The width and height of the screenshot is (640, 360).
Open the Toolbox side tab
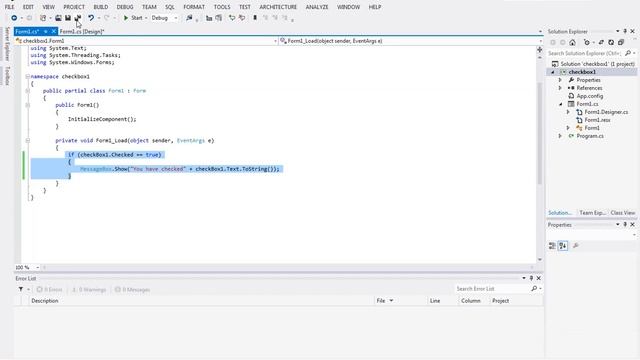point(7,76)
